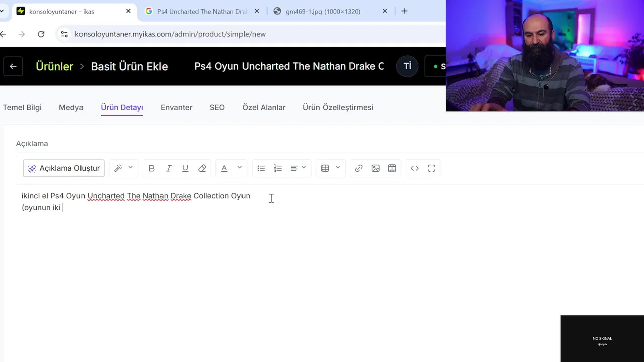Insert an image into the description
The width and height of the screenshot is (644, 362).
(x=375, y=168)
